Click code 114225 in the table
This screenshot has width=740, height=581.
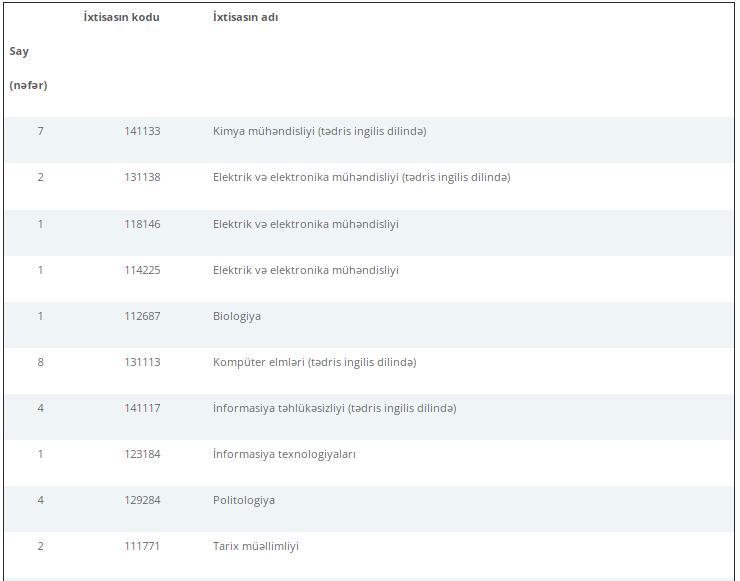point(142,270)
